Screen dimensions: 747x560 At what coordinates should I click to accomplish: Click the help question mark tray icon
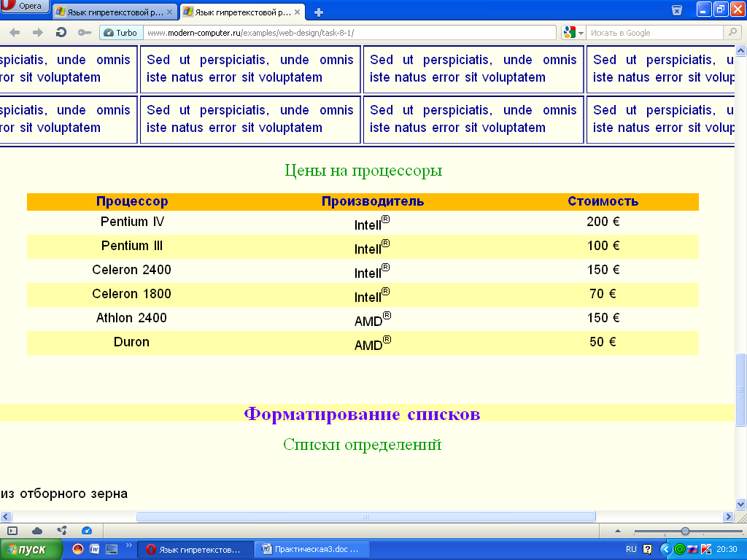(648, 550)
